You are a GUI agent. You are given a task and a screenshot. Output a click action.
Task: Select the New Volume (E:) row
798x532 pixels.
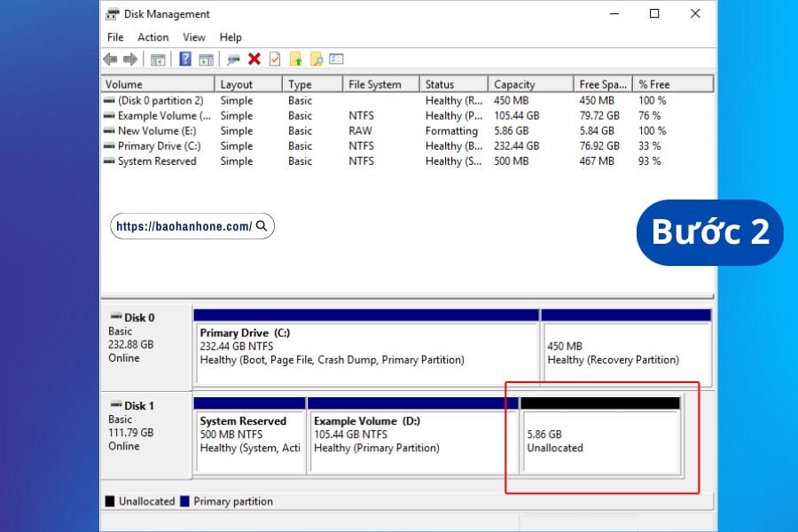(x=155, y=130)
